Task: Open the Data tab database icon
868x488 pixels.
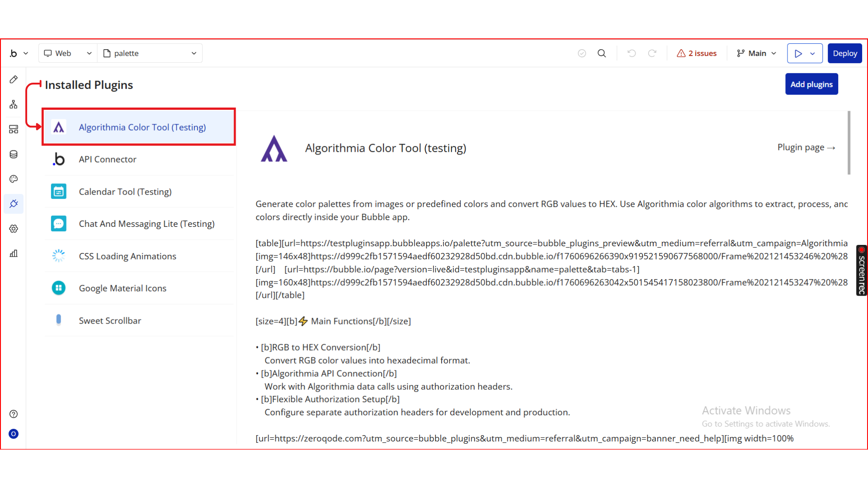Action: pyautogui.click(x=14, y=154)
